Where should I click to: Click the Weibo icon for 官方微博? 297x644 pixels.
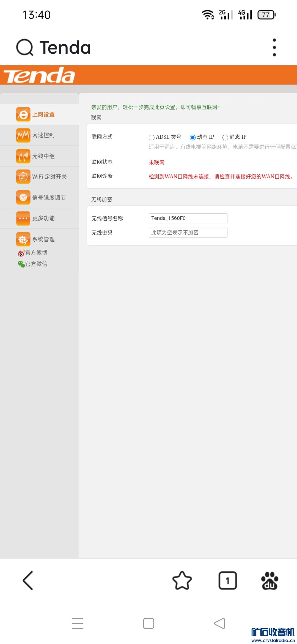(x=21, y=253)
